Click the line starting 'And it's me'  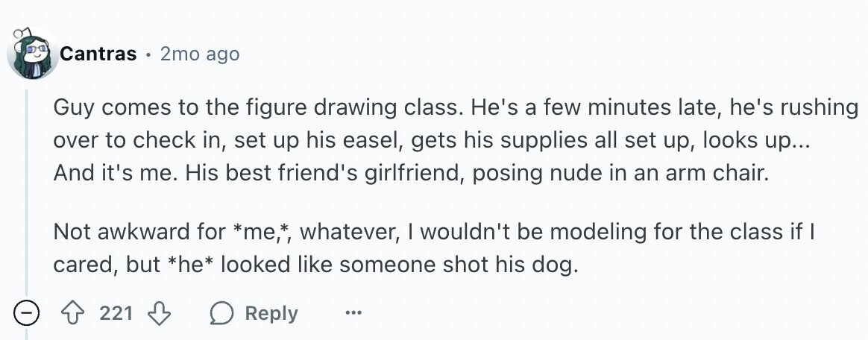[412, 174]
